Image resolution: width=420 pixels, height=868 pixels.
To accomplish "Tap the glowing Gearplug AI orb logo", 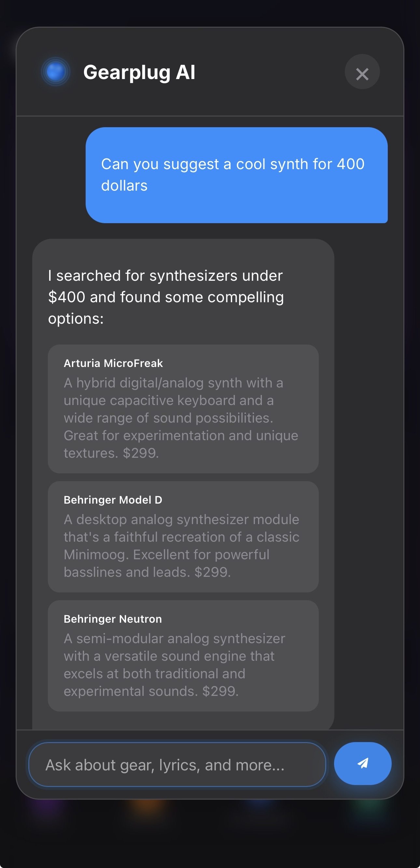I will pos(56,72).
